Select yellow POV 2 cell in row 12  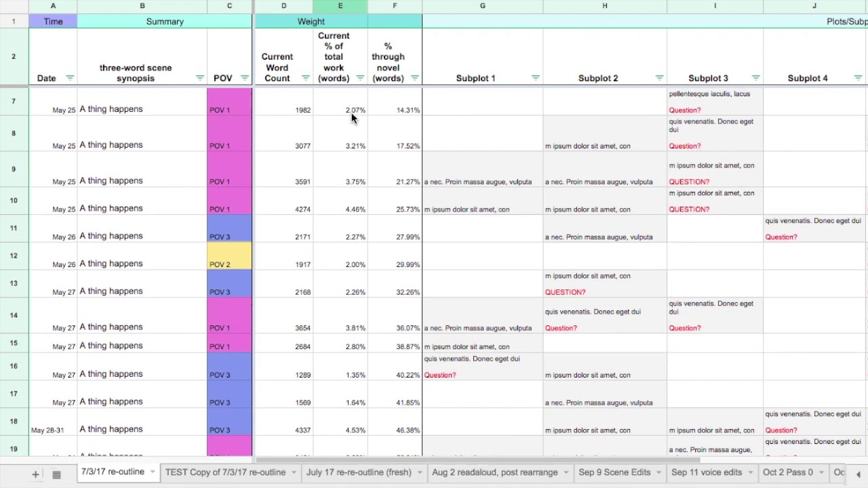[229, 256]
